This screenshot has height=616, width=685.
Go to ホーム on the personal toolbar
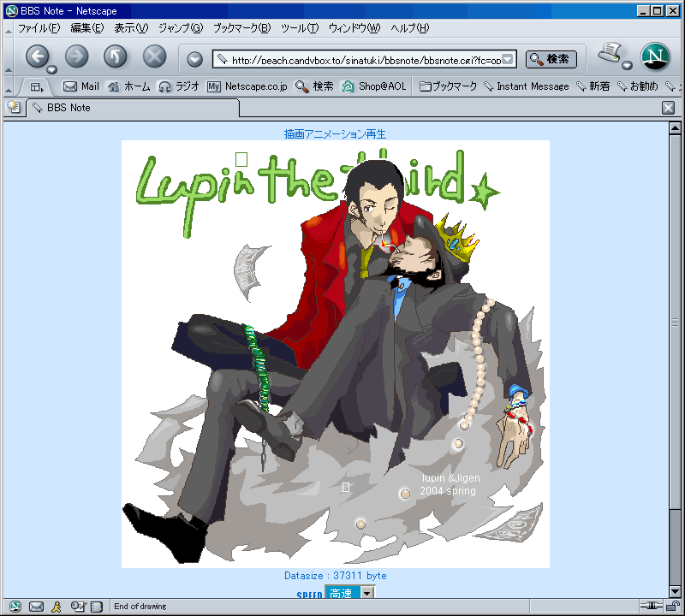click(x=129, y=86)
